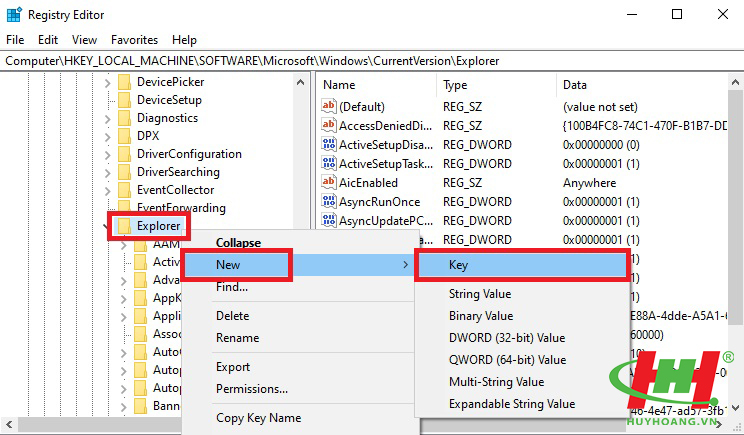Click the ActiveSetupDisa... DWORD value icon
The width and height of the screenshot is (744, 435).
[x=329, y=144]
